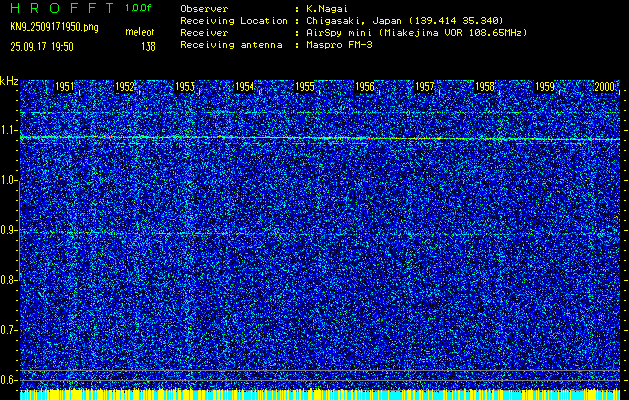The image size is (629, 400).
Task: Select filename KN9_2509171950.png
Action: pyautogui.click(x=54, y=27)
